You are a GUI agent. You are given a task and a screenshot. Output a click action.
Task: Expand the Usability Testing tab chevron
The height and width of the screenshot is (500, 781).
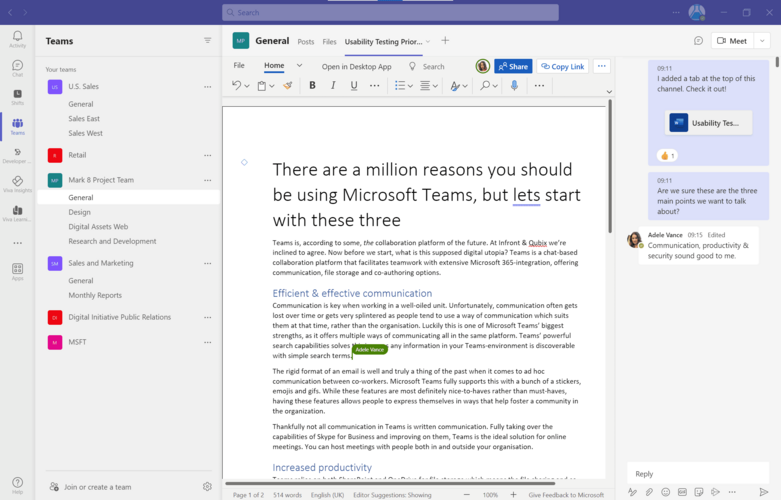tap(428, 41)
